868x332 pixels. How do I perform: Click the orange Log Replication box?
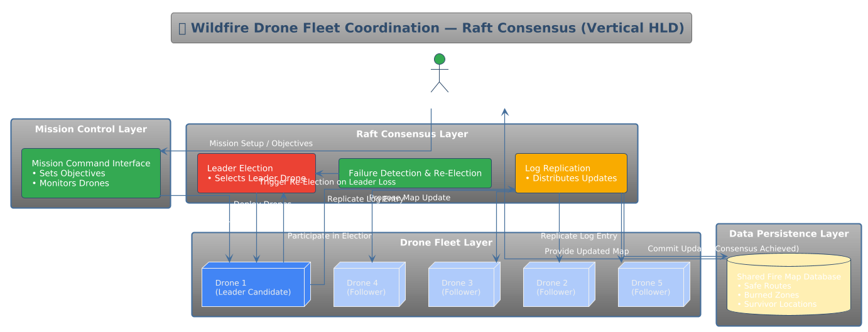click(x=571, y=173)
